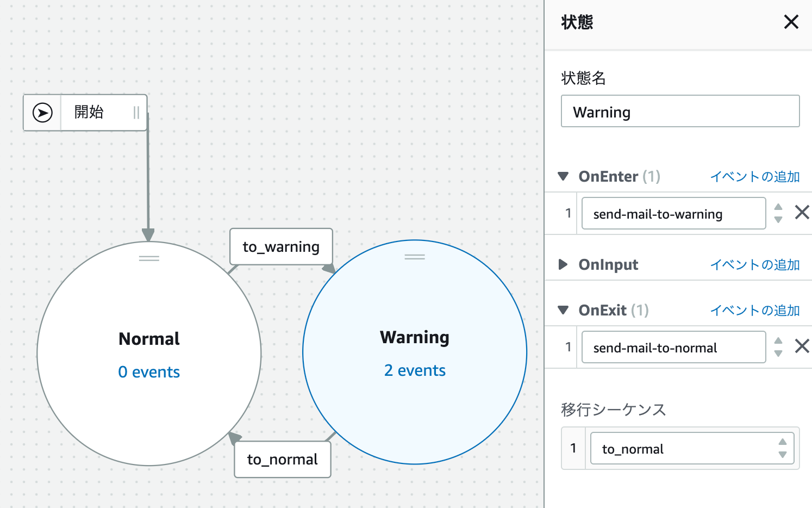Image resolution: width=812 pixels, height=508 pixels.
Task: Edit the 状態名 field showing Warning
Action: coord(679,111)
